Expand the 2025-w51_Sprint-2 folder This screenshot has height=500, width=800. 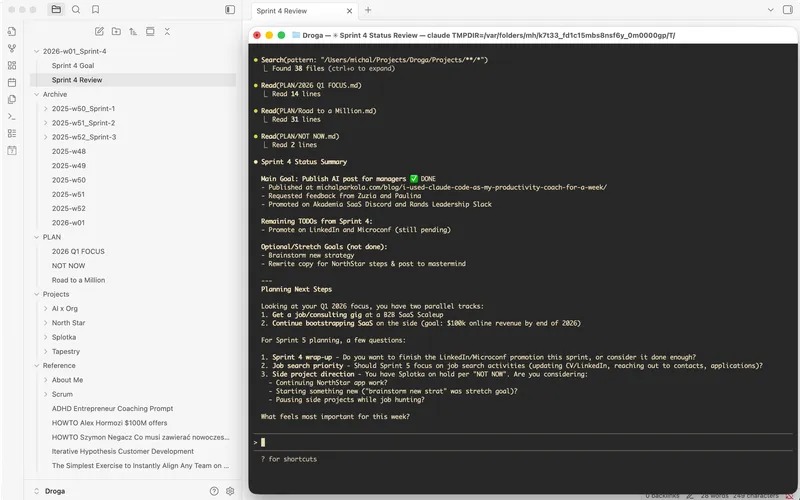(45, 123)
